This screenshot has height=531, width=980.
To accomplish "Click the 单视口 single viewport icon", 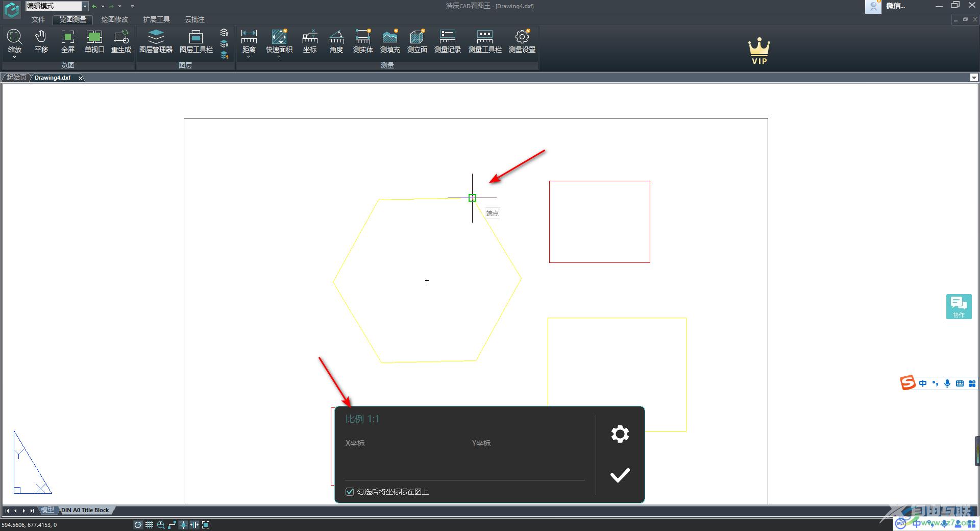I will pos(94,41).
